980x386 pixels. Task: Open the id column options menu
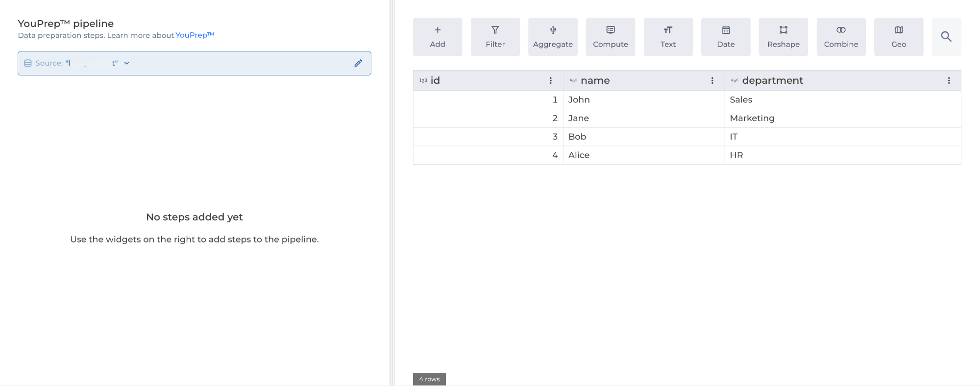(x=551, y=81)
